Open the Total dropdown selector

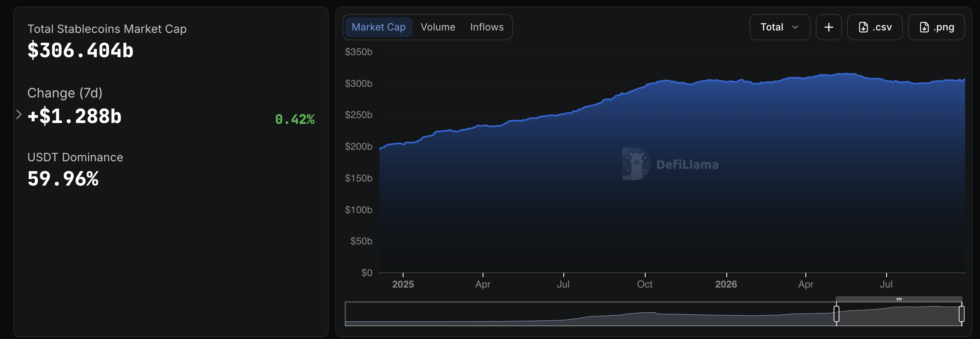click(x=780, y=27)
